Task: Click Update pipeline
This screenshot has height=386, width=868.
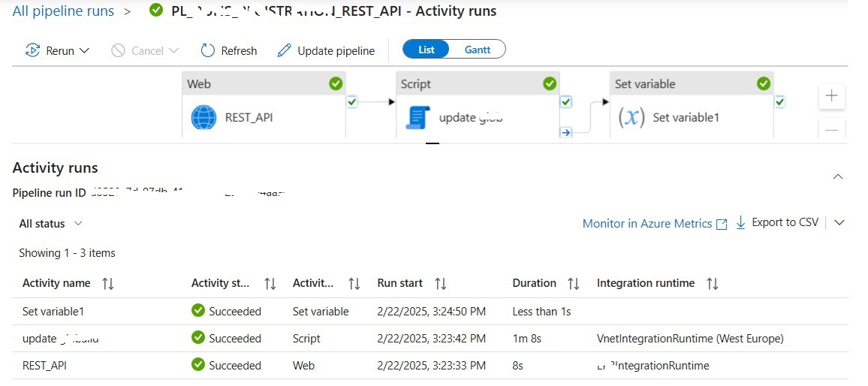Action: tap(326, 50)
